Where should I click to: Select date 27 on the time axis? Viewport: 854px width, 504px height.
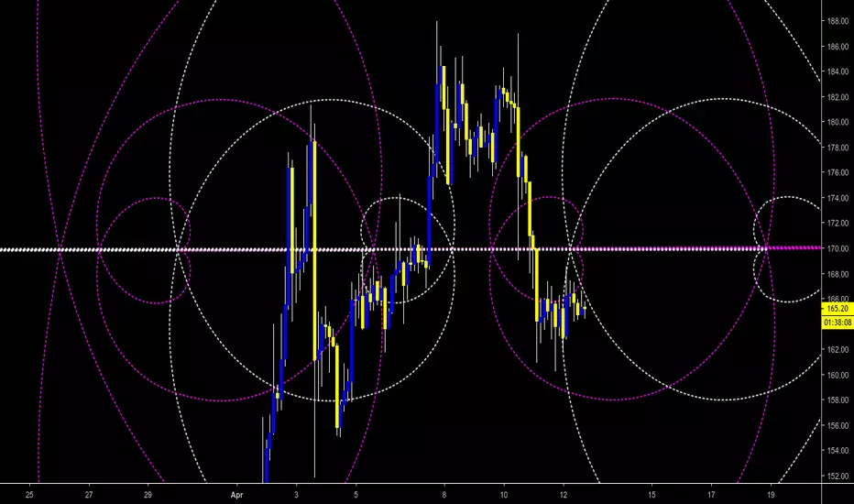89,495
